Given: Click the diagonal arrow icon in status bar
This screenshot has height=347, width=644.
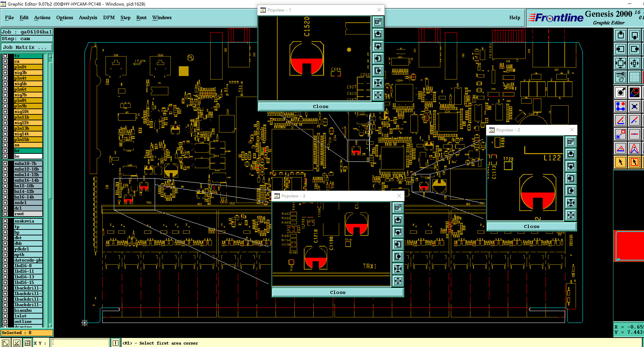Looking at the screenshot, I should (6, 343).
